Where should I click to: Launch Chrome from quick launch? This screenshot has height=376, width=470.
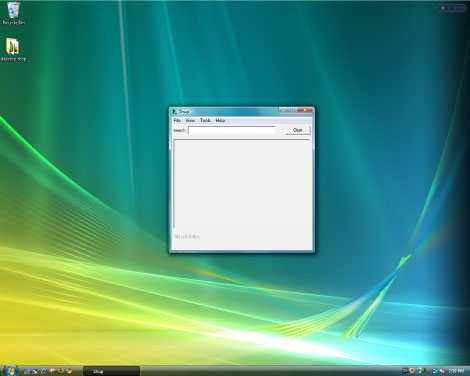point(69,371)
